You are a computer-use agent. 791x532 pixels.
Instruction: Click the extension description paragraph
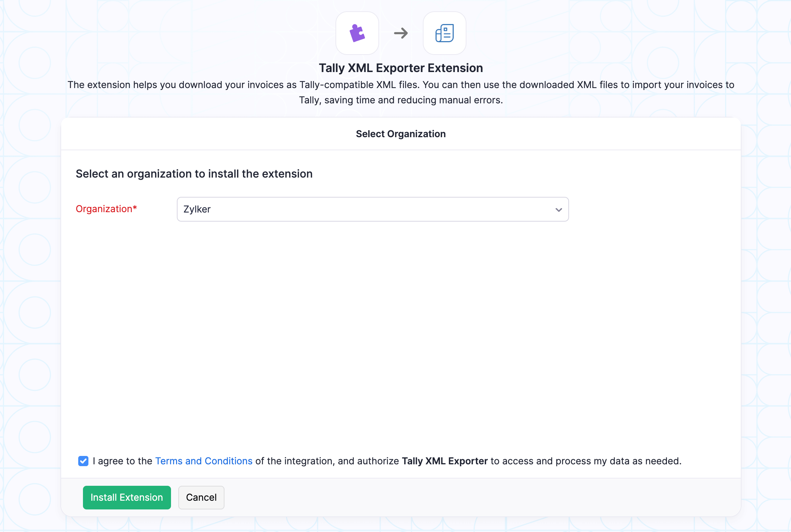(401, 85)
